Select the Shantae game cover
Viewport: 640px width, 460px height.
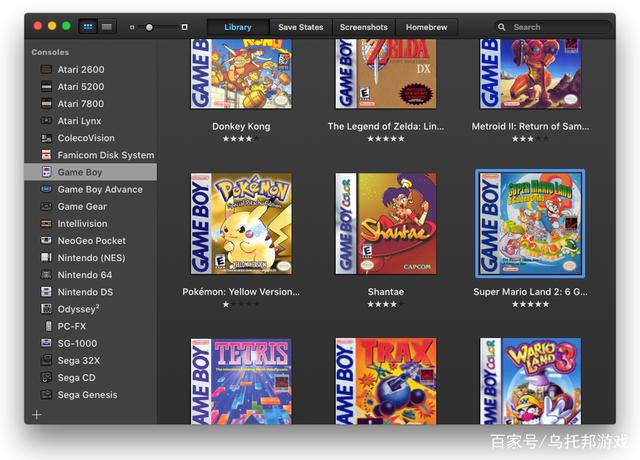tap(386, 224)
